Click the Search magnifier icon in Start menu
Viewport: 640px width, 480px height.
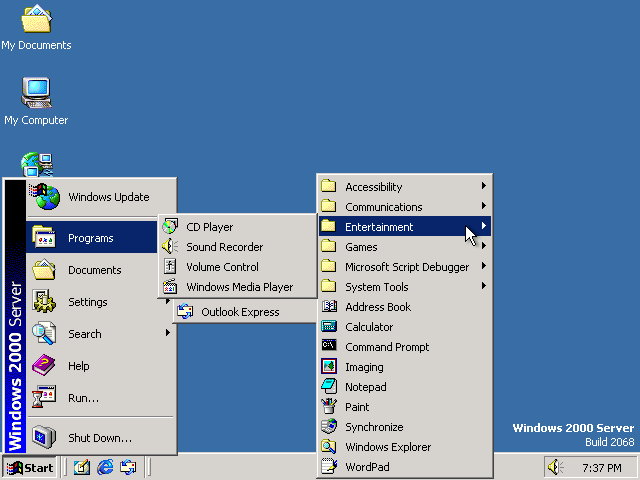[44, 333]
